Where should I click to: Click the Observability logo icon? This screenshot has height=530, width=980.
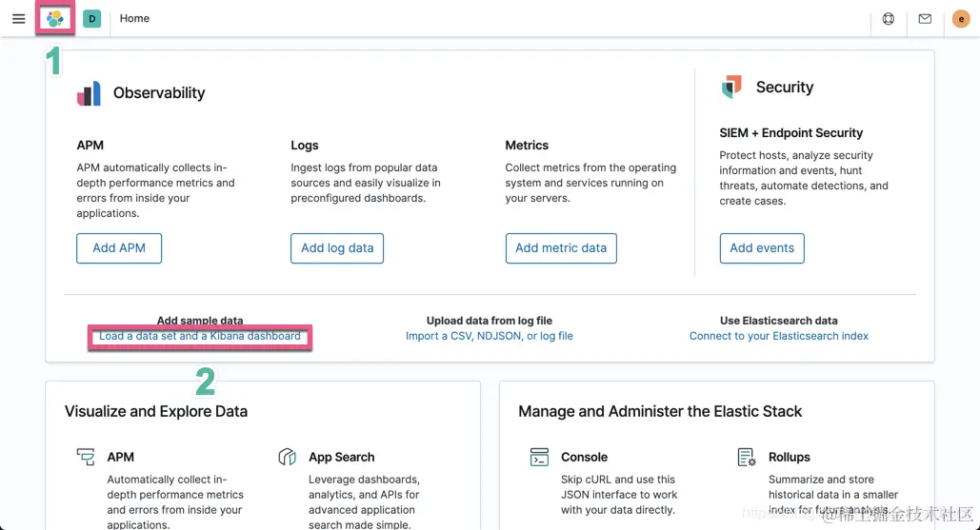(89, 93)
